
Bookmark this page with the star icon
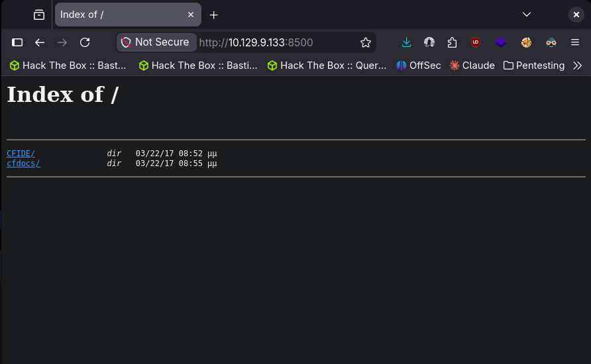(366, 42)
